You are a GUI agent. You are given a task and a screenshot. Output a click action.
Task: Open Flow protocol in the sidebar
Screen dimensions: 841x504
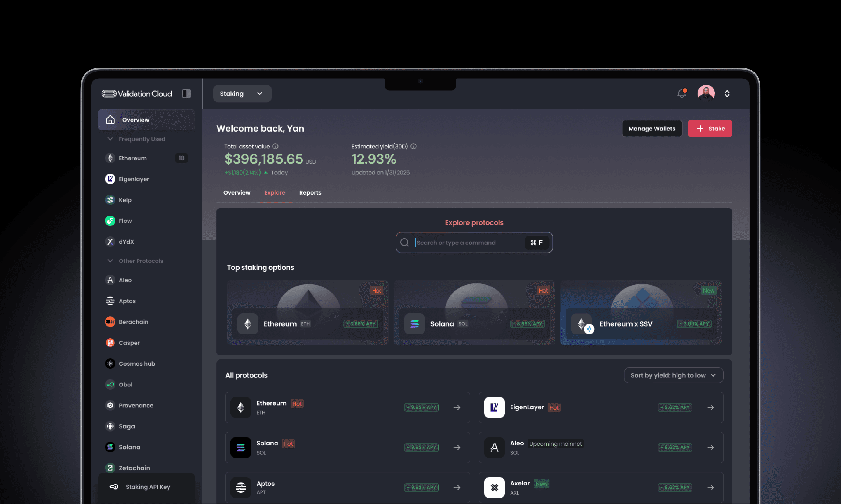pyautogui.click(x=125, y=221)
